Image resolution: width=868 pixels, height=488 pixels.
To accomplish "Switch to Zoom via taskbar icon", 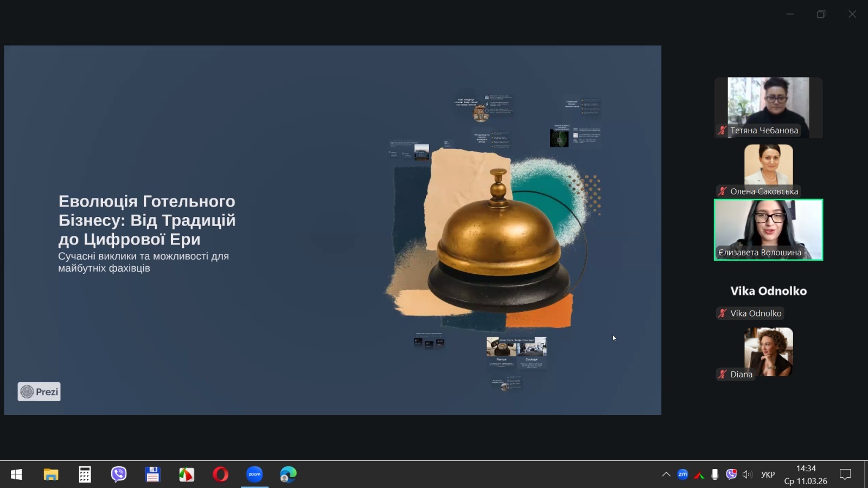I will [x=254, y=474].
